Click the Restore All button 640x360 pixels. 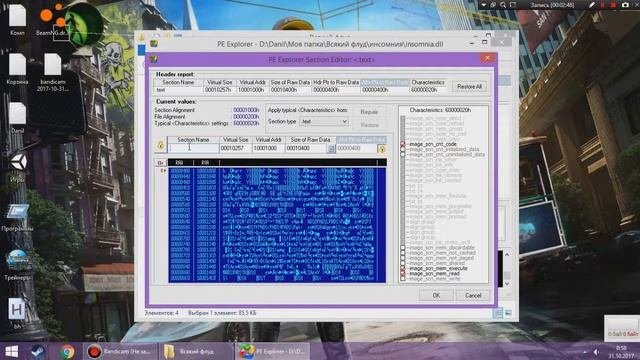click(469, 87)
